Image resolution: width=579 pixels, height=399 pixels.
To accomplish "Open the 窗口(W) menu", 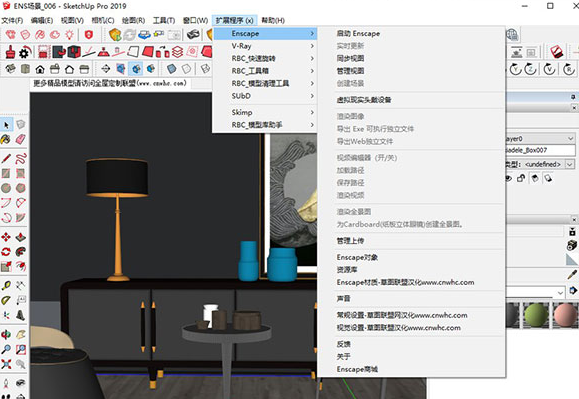I will (195, 21).
